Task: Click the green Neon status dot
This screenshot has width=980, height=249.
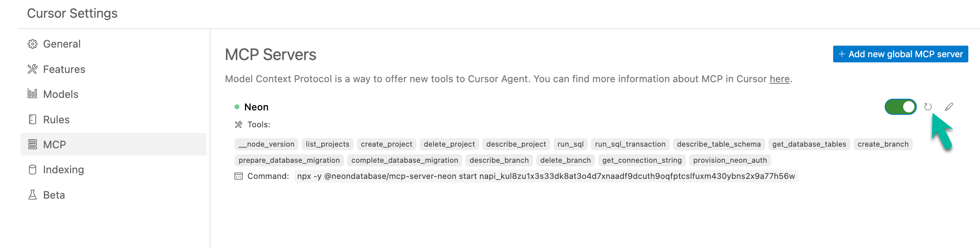Action: pos(237,107)
